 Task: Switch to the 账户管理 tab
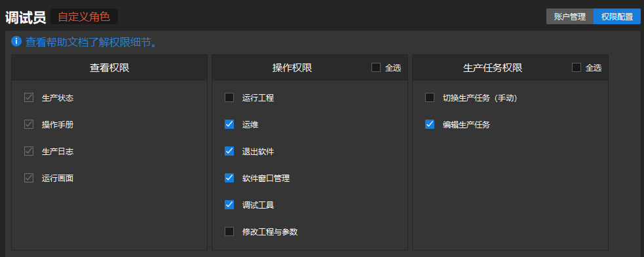click(x=570, y=17)
